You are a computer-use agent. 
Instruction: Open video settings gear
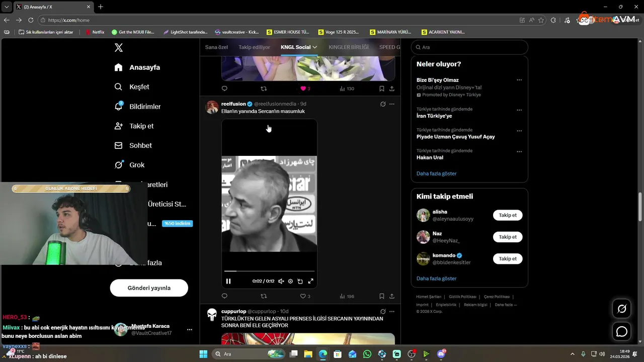click(x=290, y=282)
